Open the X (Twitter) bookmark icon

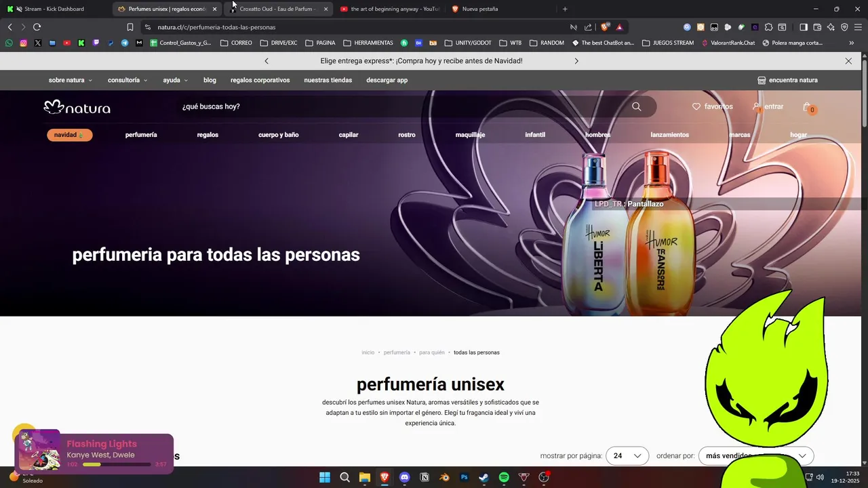[x=37, y=43]
